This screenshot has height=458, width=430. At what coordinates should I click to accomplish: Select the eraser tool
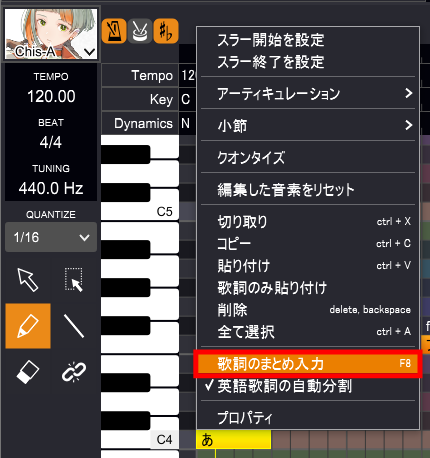pos(28,371)
